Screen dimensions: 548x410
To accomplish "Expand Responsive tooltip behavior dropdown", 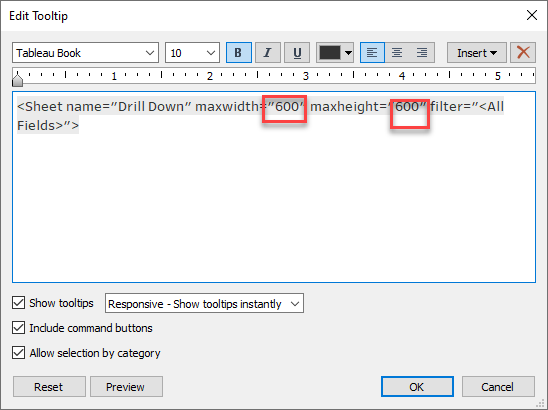I will pyautogui.click(x=204, y=303).
